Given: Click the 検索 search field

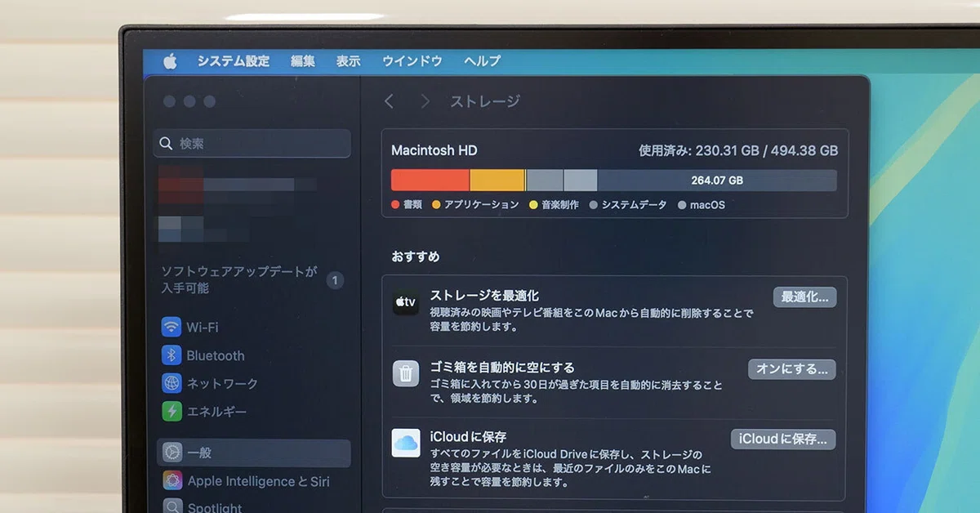Looking at the screenshot, I should (x=252, y=143).
